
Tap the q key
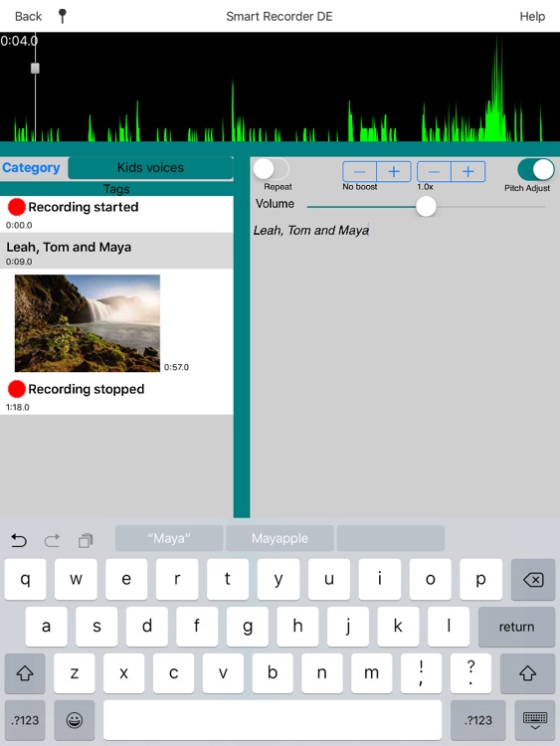(x=25, y=580)
